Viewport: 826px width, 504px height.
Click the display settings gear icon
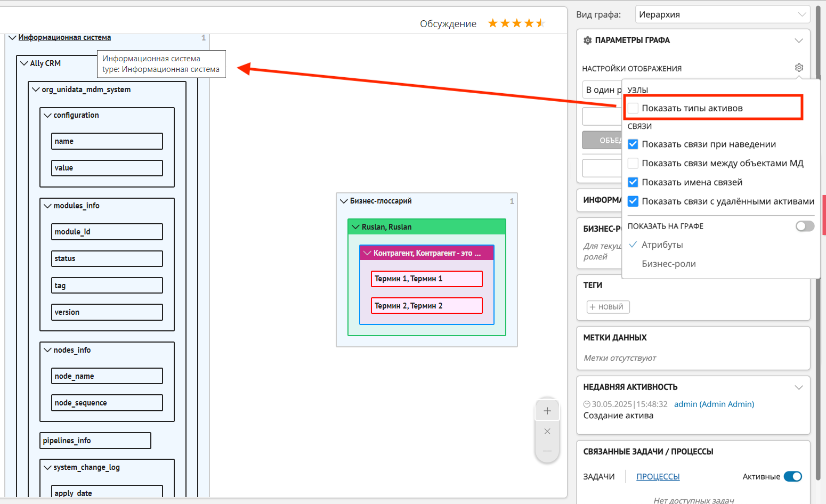(799, 68)
